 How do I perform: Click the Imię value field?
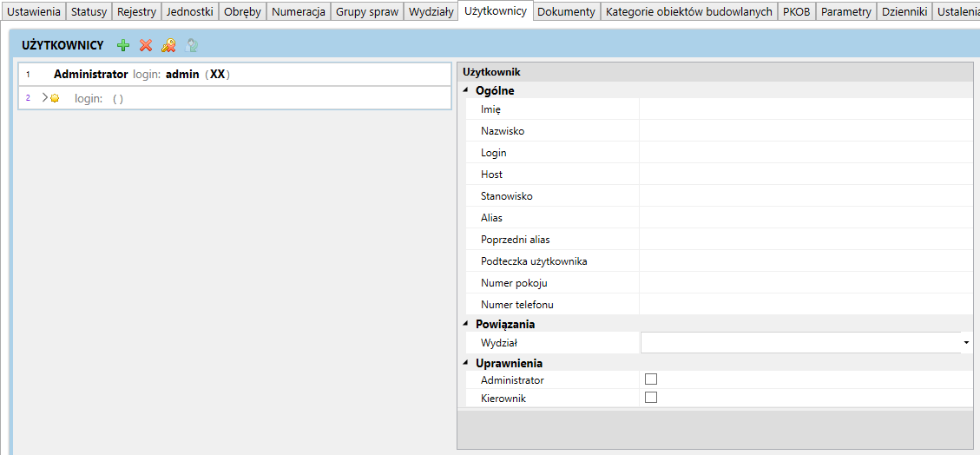[x=806, y=109]
